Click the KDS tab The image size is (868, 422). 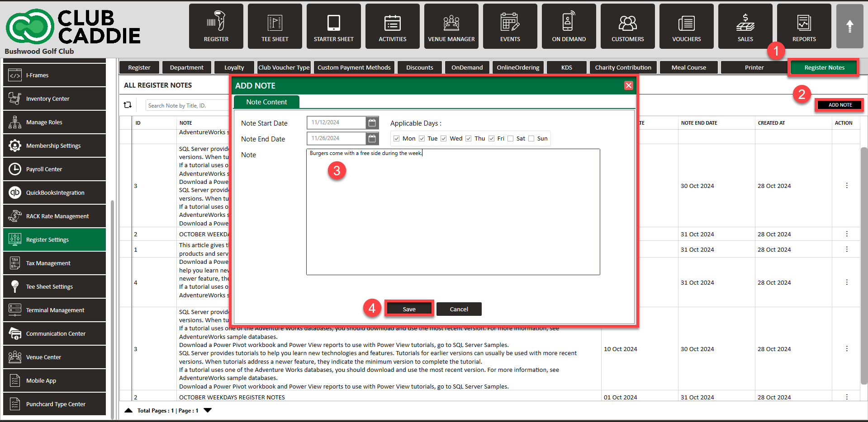pyautogui.click(x=567, y=67)
